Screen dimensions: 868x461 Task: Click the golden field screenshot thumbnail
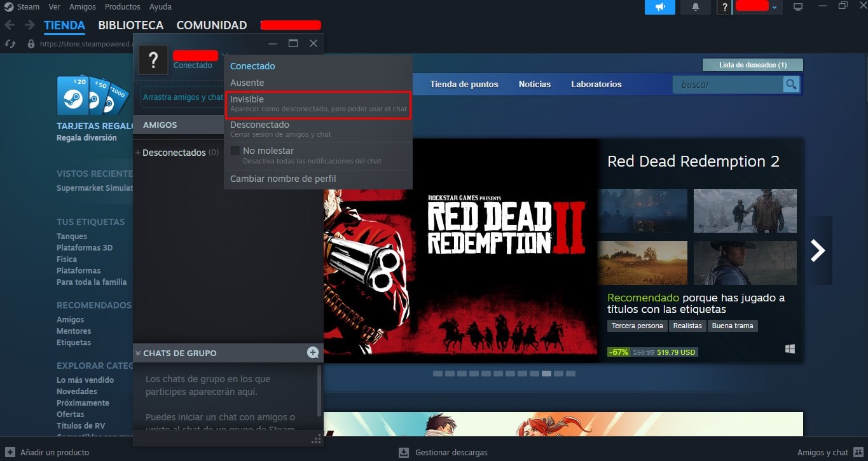point(642,263)
